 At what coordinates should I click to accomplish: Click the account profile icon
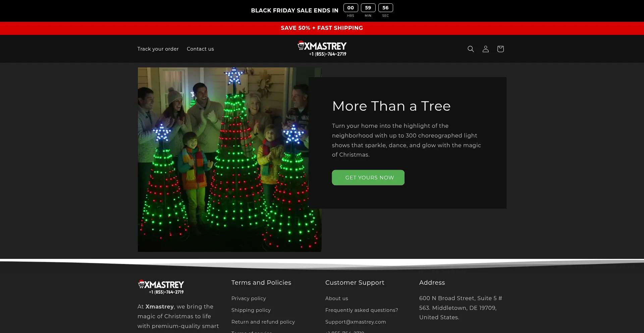[x=485, y=49]
